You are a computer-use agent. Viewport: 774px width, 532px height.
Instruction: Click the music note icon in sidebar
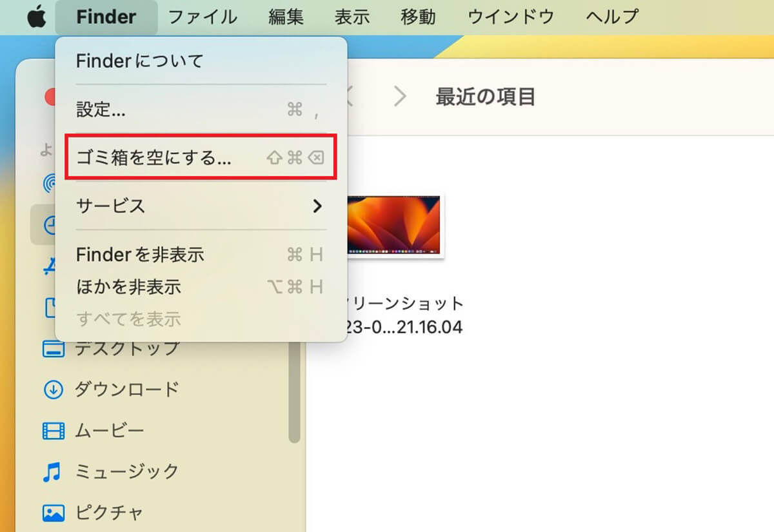(x=52, y=471)
